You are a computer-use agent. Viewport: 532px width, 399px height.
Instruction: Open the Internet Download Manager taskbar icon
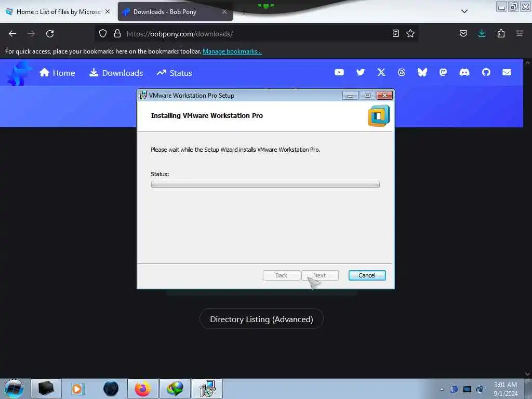(x=175, y=389)
